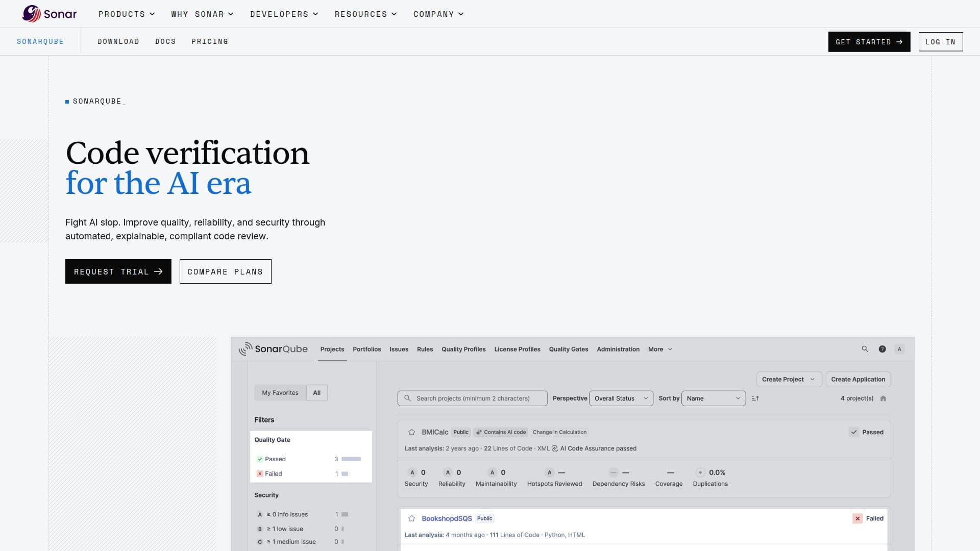
Task: Click the Security rating A badge
Action: 412,472
